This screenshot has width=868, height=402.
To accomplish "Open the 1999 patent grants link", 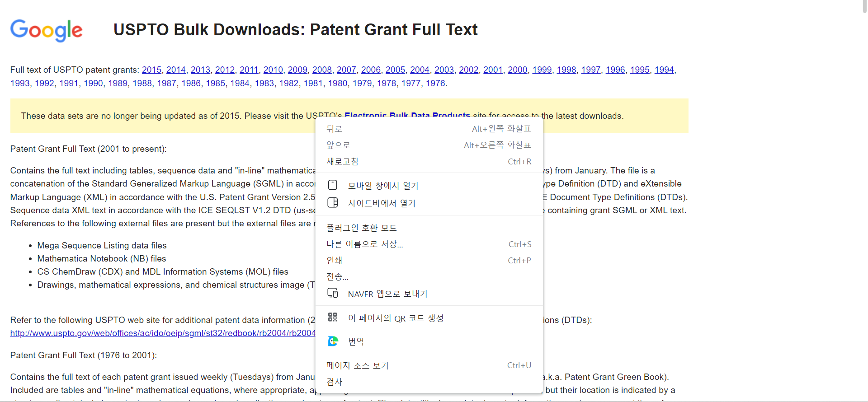I will pos(542,70).
